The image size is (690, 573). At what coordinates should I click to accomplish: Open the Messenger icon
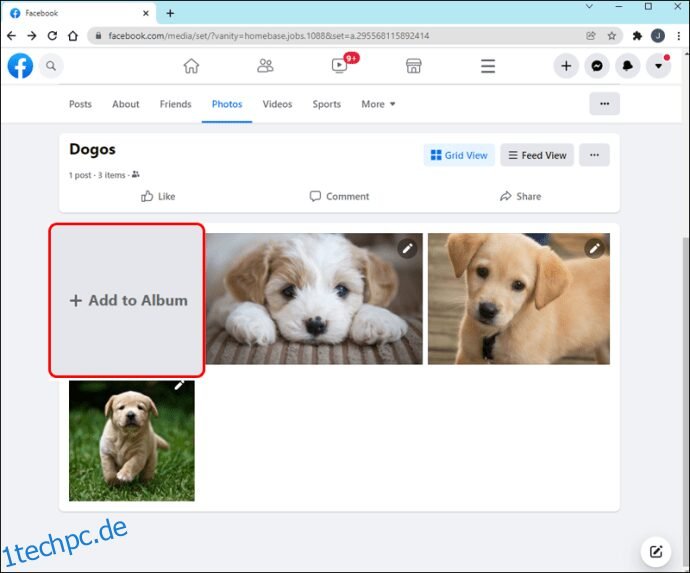(x=597, y=66)
